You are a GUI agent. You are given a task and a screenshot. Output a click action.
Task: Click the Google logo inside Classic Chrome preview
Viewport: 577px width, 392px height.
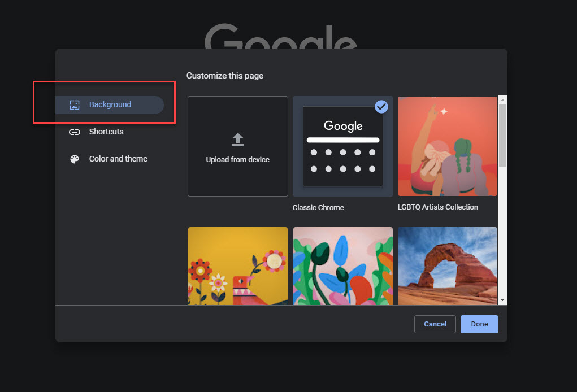tap(342, 126)
